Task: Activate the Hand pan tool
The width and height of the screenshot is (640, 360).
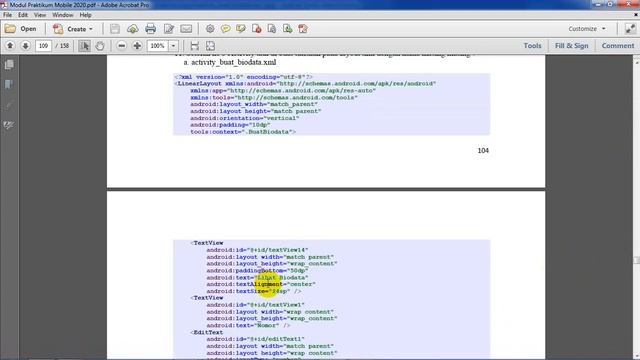Action: click(x=100, y=46)
